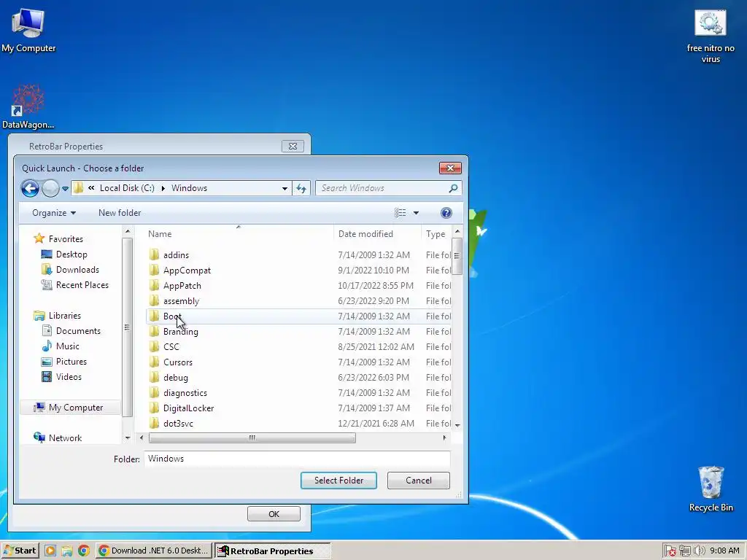Viewport: 747px width, 560px height.
Task: Click the network tray icon
Action: pyautogui.click(x=685, y=551)
